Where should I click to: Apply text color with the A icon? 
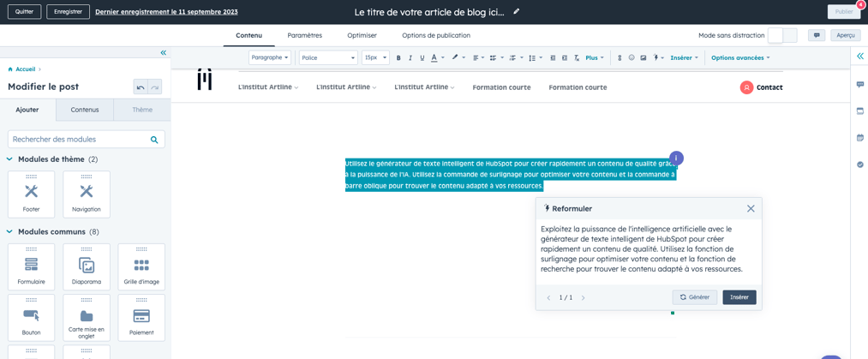click(x=434, y=57)
